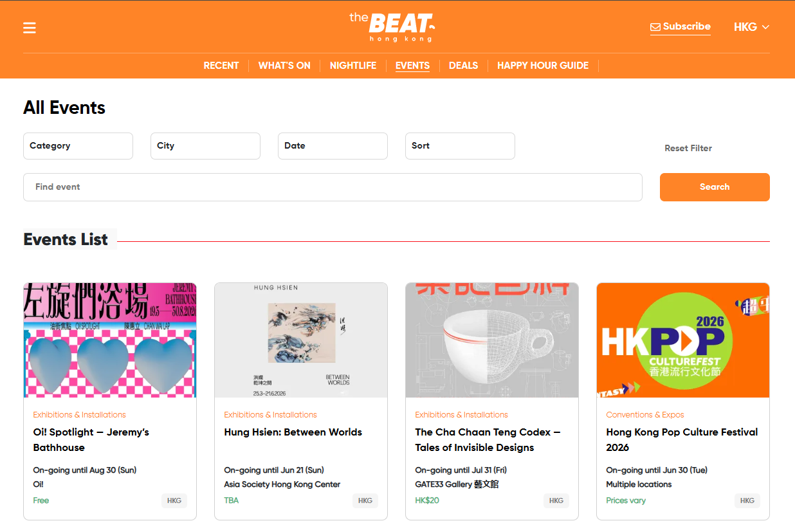Open the DEALS tab

(463, 66)
